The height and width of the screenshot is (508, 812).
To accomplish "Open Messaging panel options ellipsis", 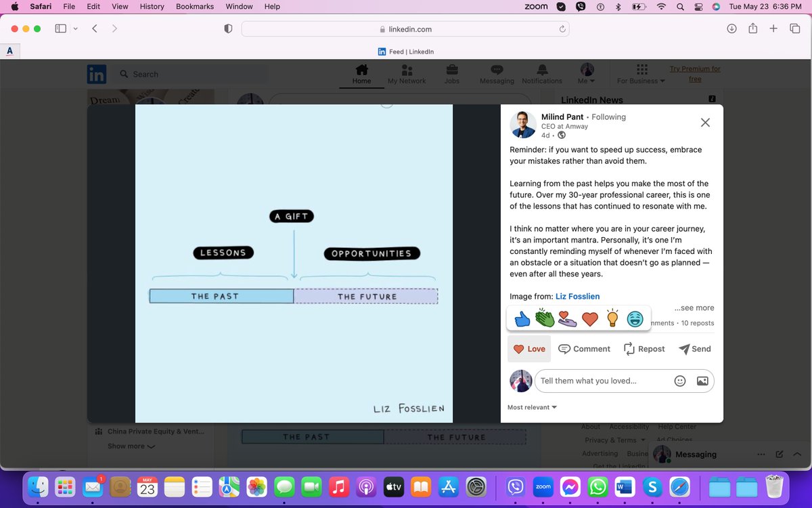I will click(x=763, y=454).
